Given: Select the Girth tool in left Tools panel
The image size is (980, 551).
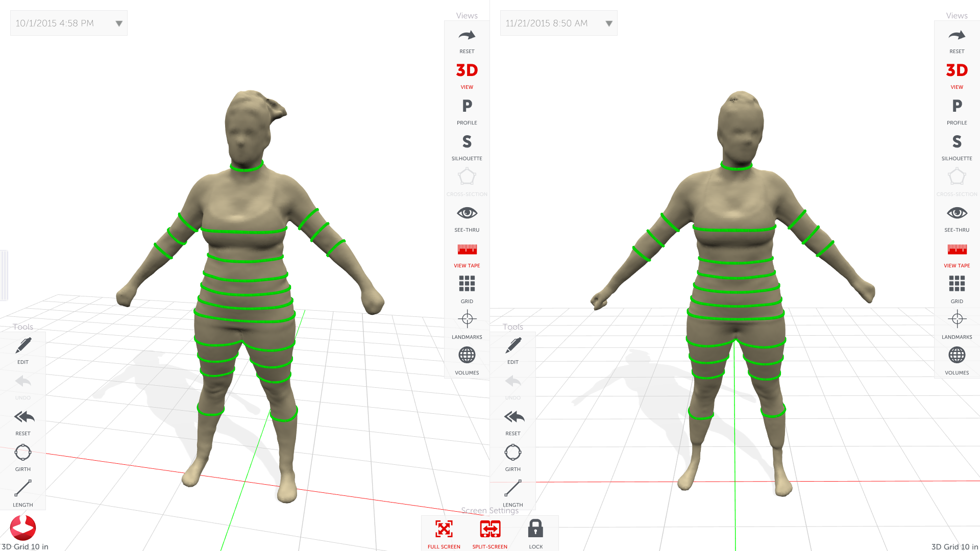Looking at the screenshot, I should 23,453.
